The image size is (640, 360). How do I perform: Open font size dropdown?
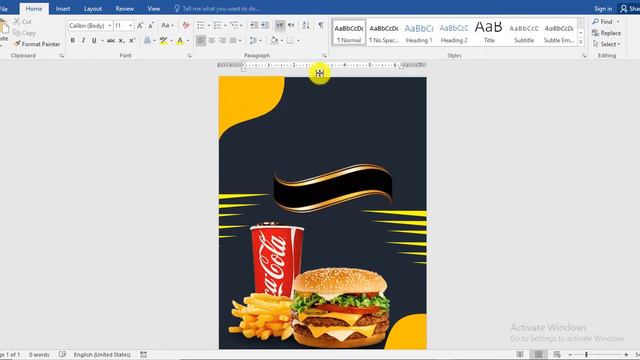(x=131, y=25)
